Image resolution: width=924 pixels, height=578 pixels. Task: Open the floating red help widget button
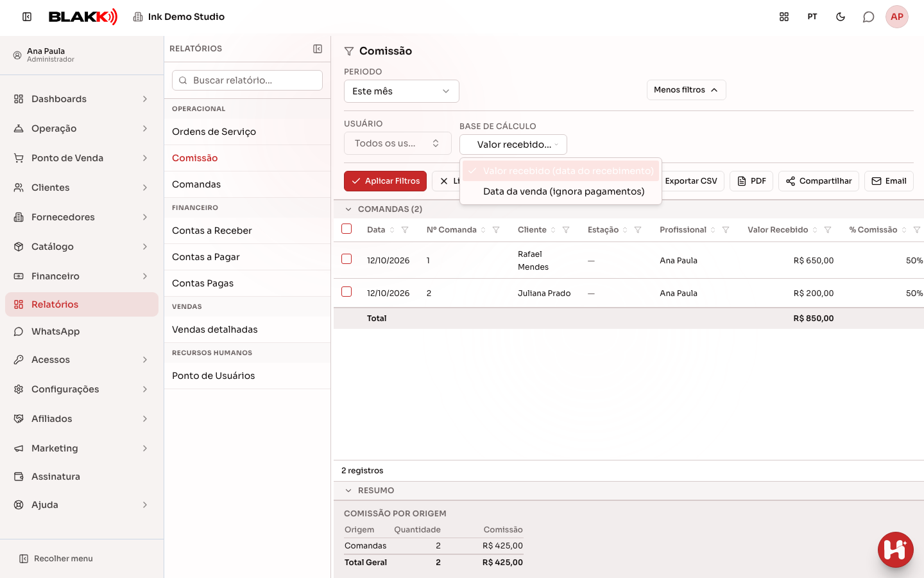(x=896, y=550)
